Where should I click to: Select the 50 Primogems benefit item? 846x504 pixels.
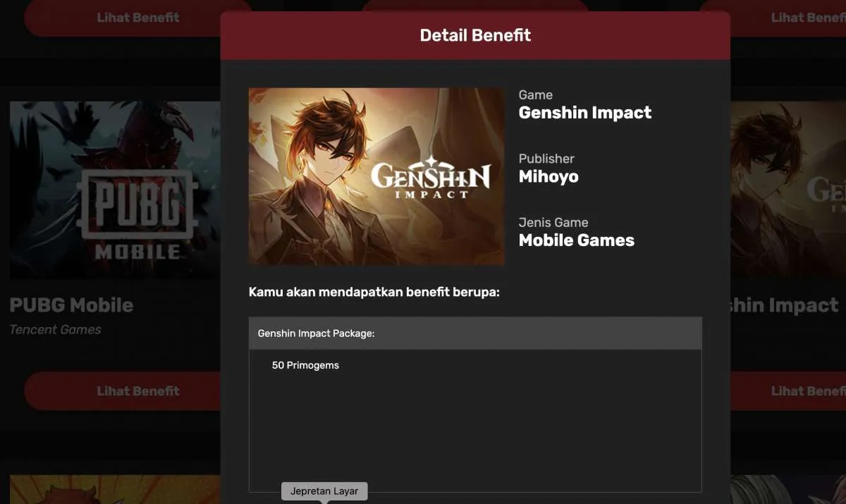[x=305, y=365]
